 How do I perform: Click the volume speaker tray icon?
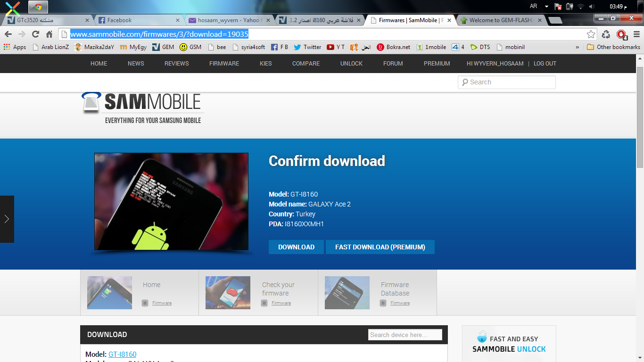[592, 7]
